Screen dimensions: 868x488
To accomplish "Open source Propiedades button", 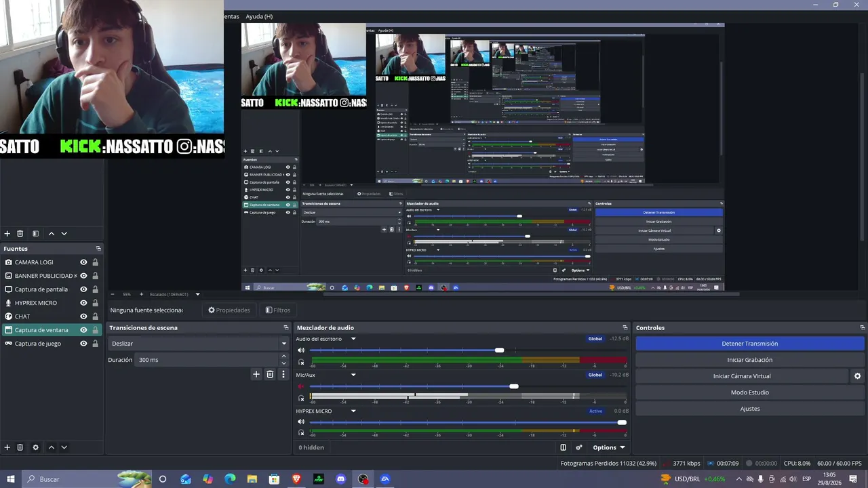I will 229,310.
